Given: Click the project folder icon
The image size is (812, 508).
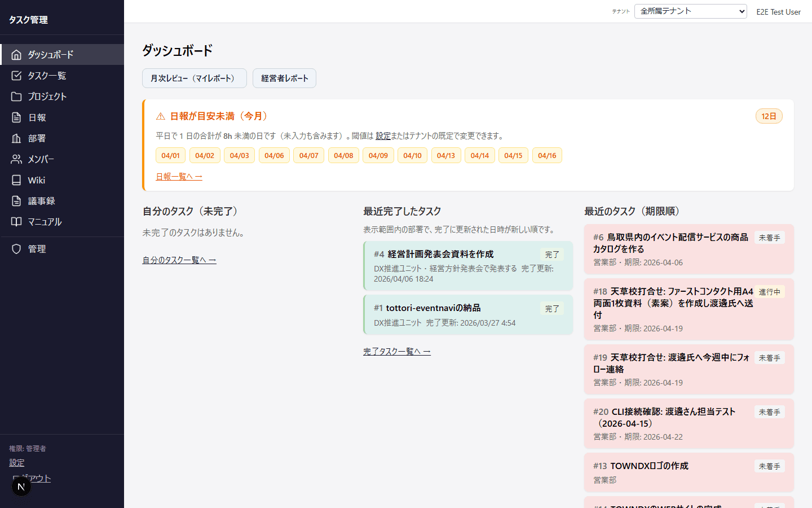Looking at the screenshot, I should pyautogui.click(x=16, y=97).
